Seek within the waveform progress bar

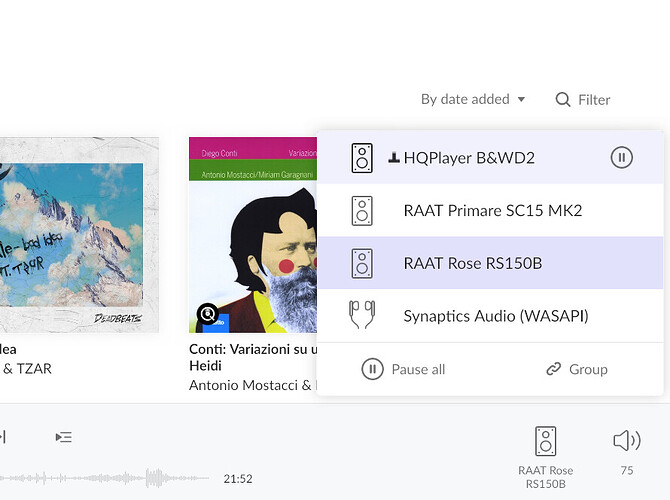[x=105, y=478]
